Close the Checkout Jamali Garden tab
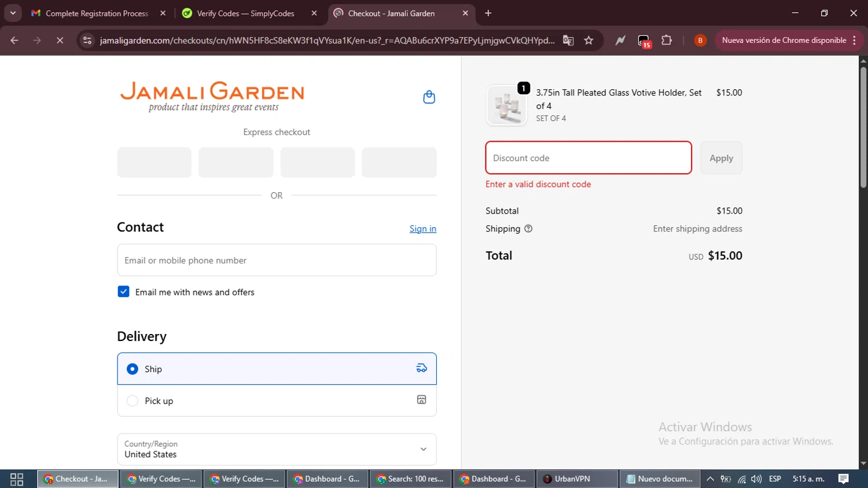 465,13
